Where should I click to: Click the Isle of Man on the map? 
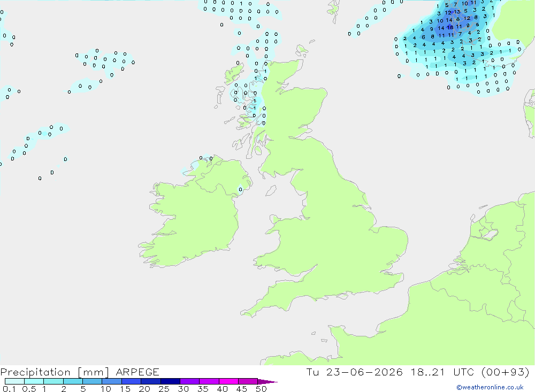[x=271, y=190]
